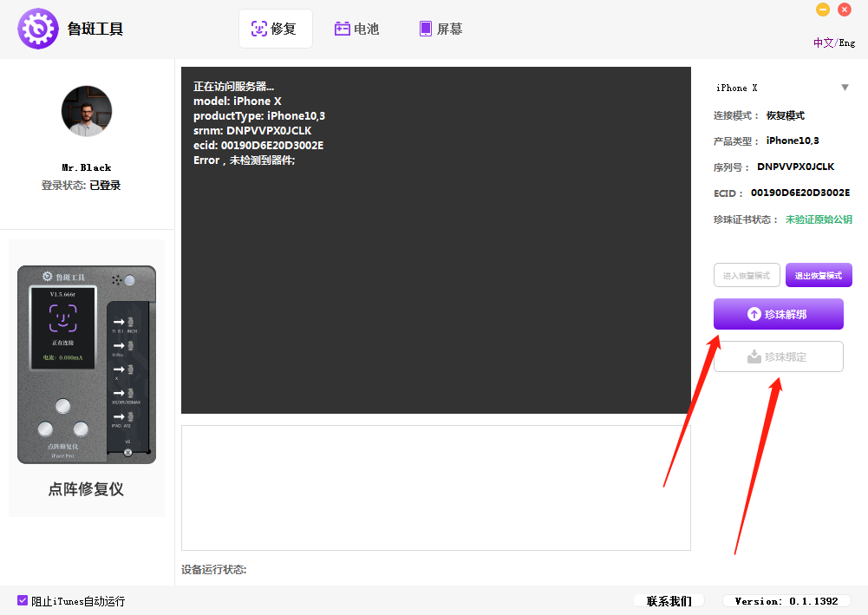Click the grayed 珍珠绑定 button
This screenshot has height=615, width=868.
click(x=778, y=357)
